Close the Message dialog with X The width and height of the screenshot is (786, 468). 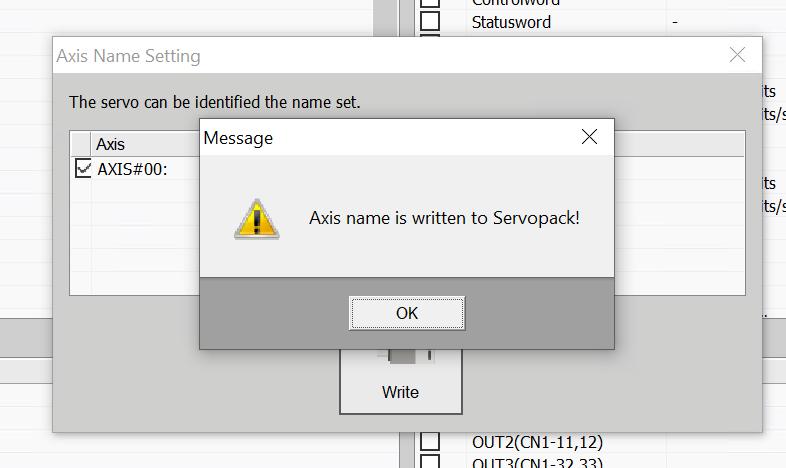coord(589,137)
